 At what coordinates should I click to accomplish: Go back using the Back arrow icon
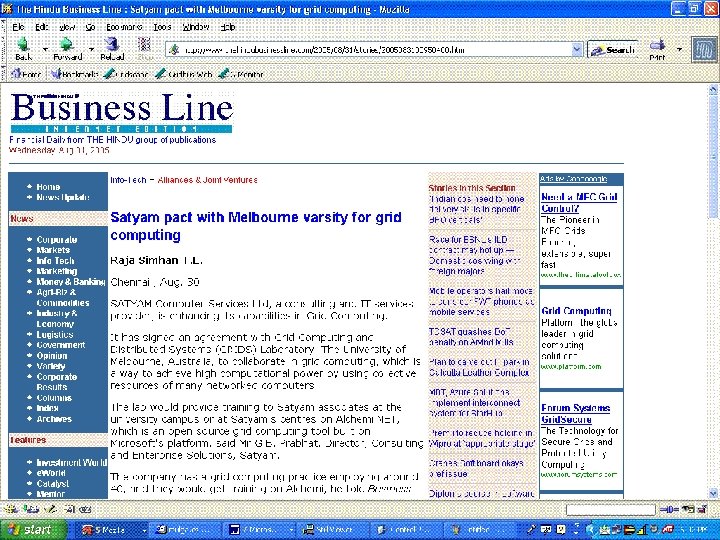tap(22, 45)
